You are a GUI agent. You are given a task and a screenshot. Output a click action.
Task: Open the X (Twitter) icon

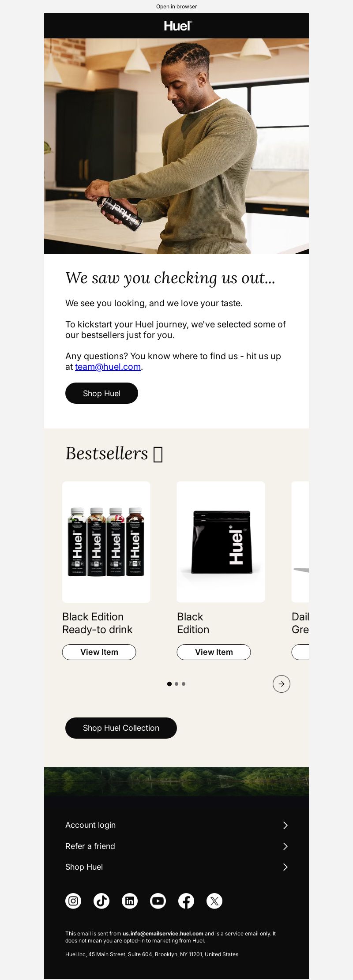(x=214, y=901)
